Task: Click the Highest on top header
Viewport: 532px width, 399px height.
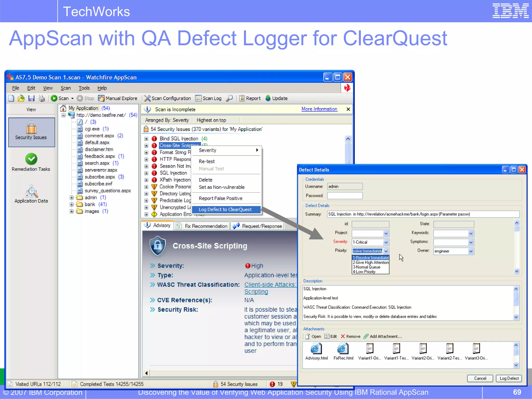Action: pos(211,120)
